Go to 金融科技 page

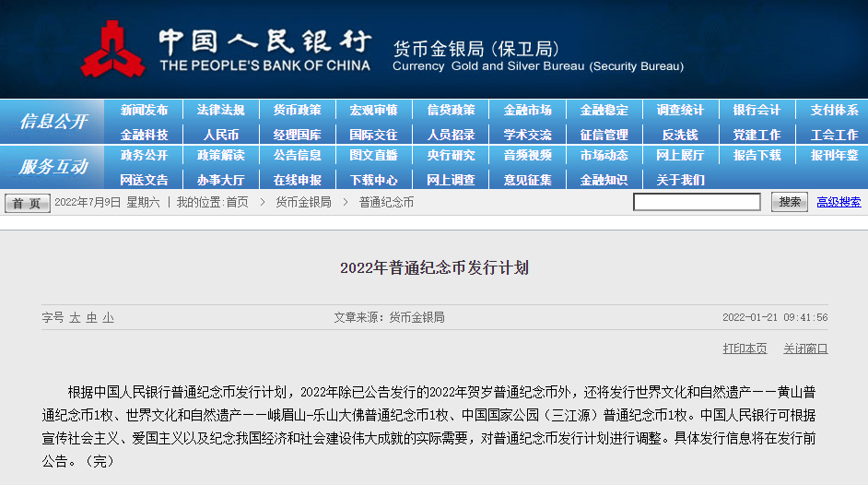click(x=144, y=135)
